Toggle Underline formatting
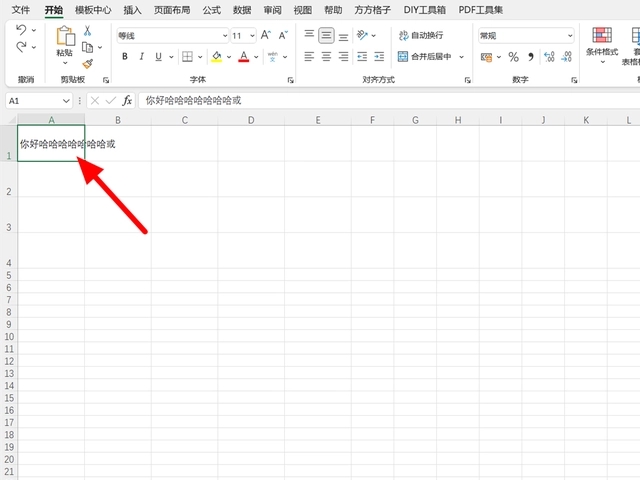Viewport: 640px width, 480px height. [158, 57]
